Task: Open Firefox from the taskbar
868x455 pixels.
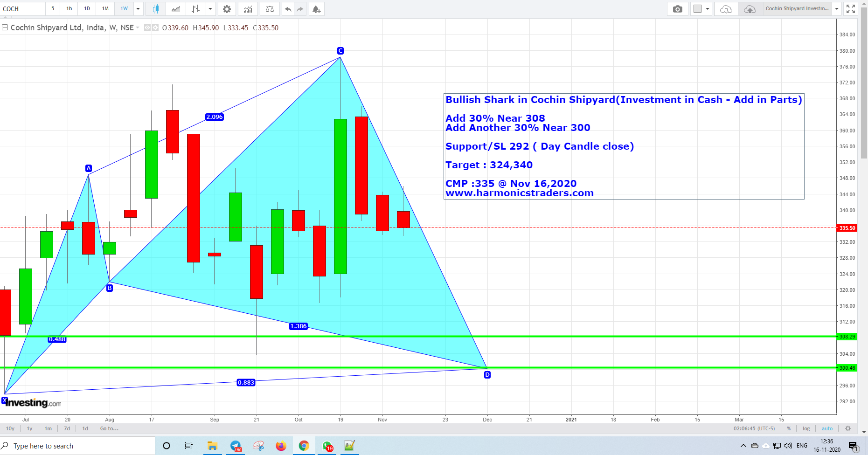Action: (x=281, y=446)
